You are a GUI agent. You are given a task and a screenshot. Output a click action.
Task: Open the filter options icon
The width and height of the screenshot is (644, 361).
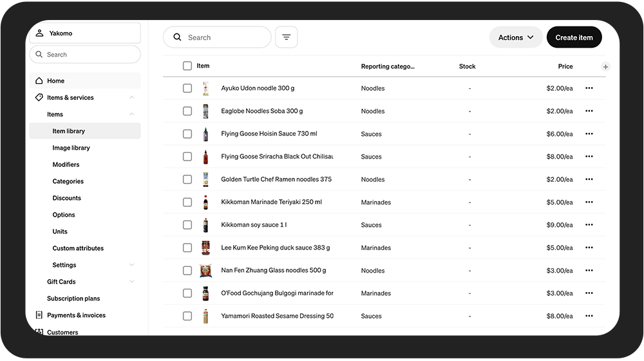(287, 37)
